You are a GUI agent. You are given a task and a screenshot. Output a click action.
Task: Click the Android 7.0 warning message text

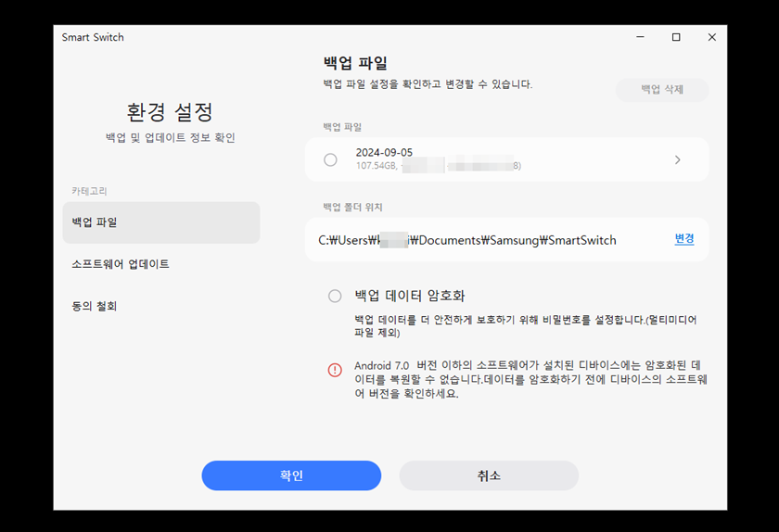click(x=530, y=379)
